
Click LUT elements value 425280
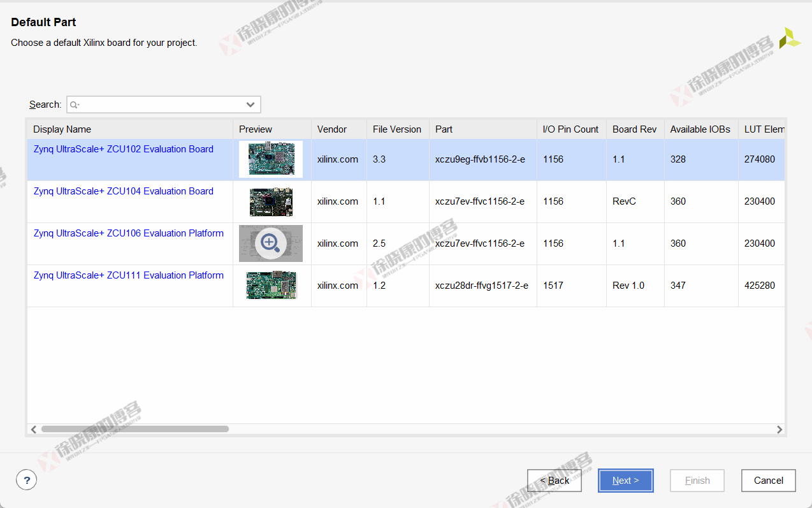click(x=760, y=286)
